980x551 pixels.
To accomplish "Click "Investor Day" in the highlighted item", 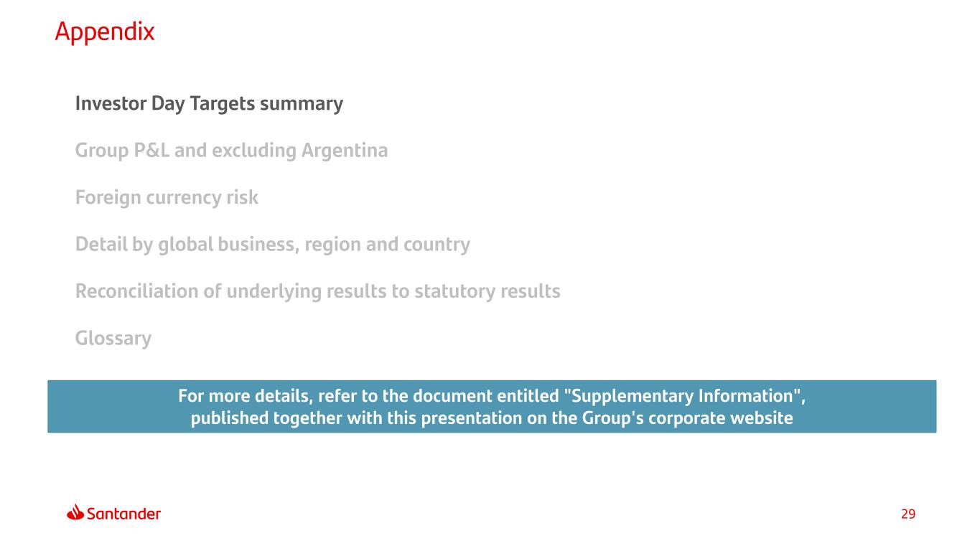I will (x=129, y=104).
